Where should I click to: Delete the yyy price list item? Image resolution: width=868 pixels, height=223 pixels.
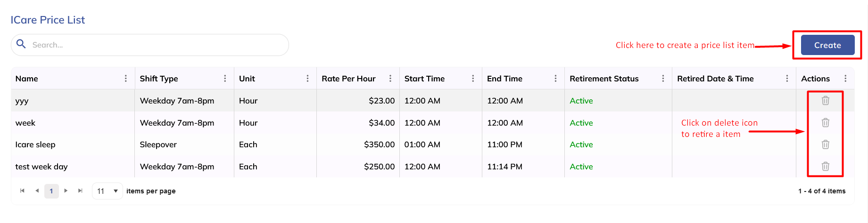825,100
